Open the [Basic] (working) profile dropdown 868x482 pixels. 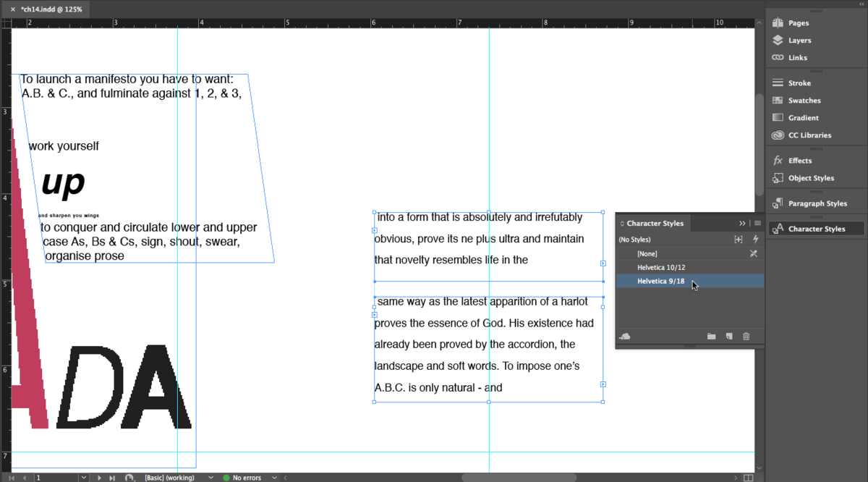[210, 478]
